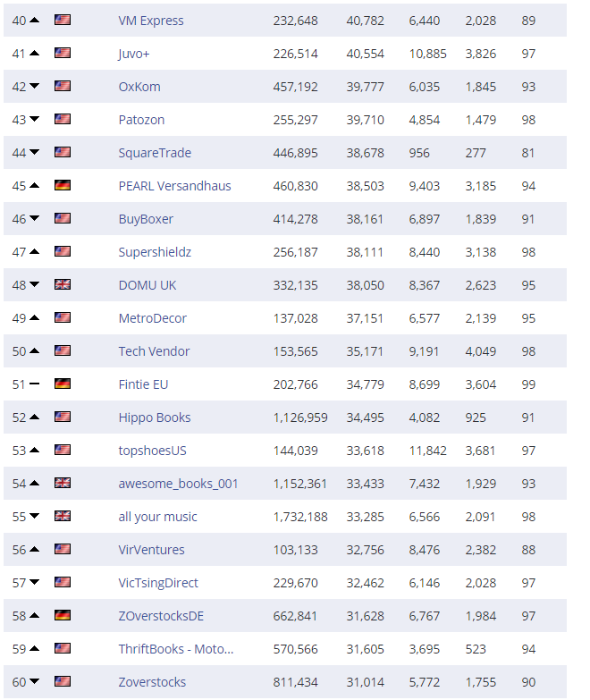Click the down arrow at rank 60

pyautogui.click(x=35, y=682)
